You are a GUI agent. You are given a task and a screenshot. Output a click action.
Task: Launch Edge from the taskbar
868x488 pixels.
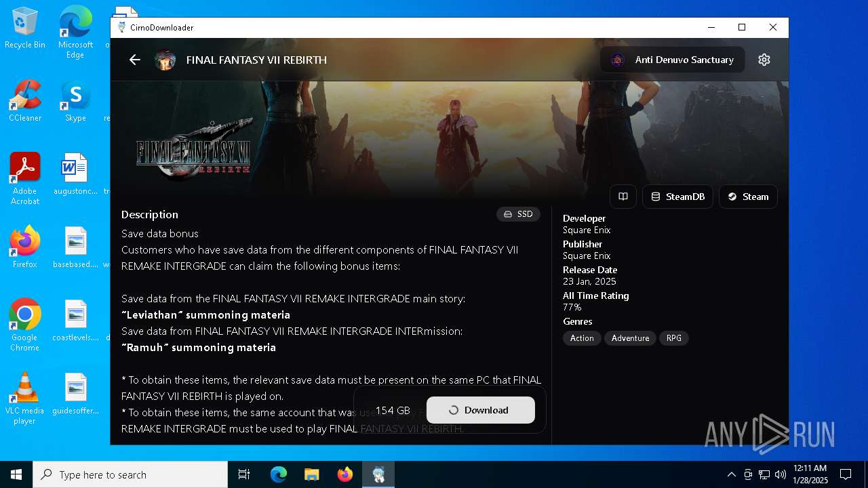tap(279, 474)
